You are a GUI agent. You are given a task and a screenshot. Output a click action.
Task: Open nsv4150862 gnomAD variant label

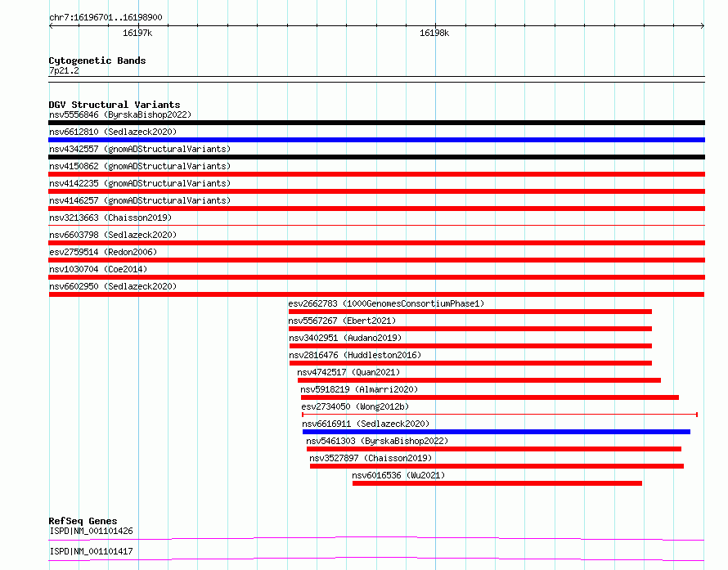[140, 166]
